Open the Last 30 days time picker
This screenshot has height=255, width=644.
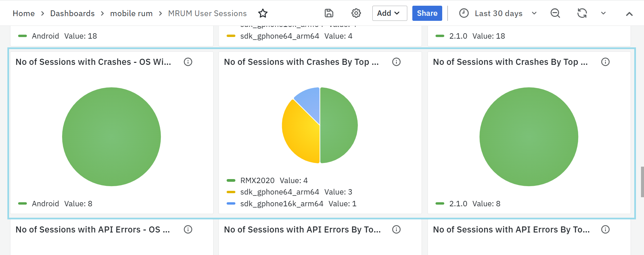(x=498, y=13)
